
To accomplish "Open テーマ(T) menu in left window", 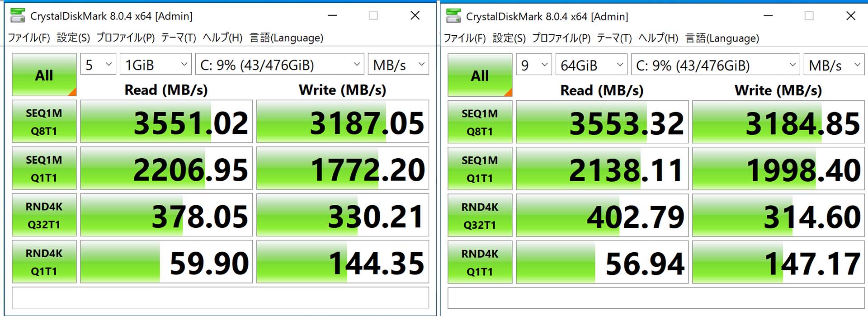I will click(179, 38).
